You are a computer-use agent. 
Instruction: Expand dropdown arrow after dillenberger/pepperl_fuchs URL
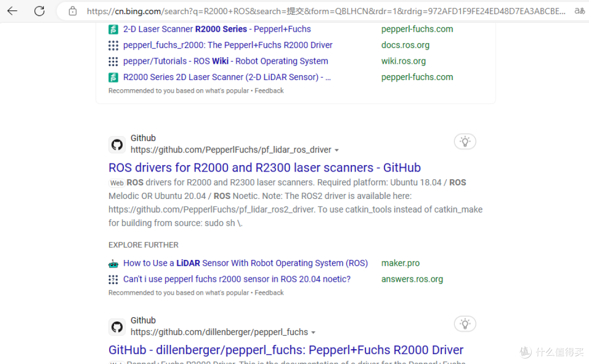point(313,332)
